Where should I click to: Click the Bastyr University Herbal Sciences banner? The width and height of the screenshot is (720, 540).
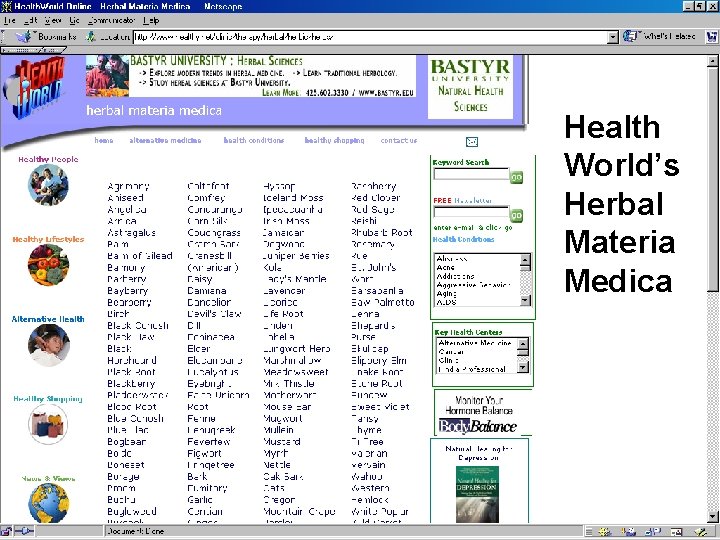[251, 76]
